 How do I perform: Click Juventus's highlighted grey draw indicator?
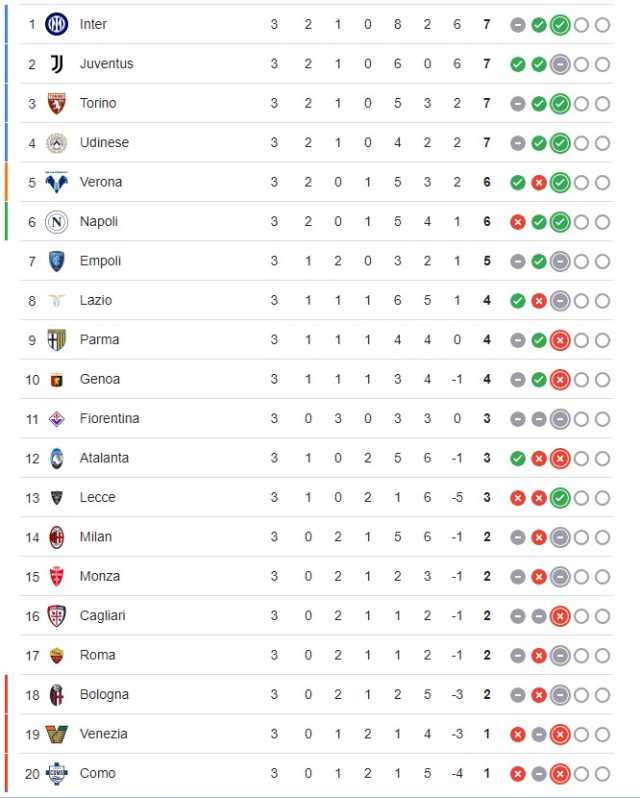[560, 65]
